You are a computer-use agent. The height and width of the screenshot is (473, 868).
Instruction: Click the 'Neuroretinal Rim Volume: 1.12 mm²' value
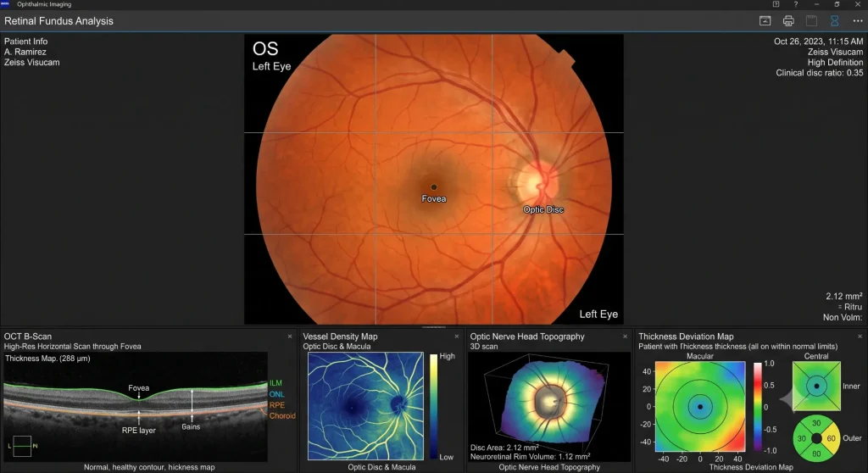tap(530, 457)
